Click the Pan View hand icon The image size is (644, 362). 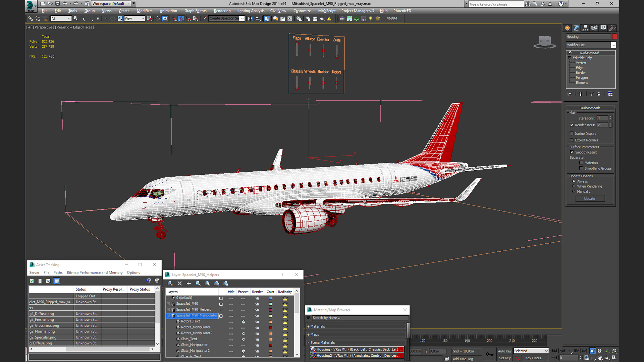coord(600,358)
